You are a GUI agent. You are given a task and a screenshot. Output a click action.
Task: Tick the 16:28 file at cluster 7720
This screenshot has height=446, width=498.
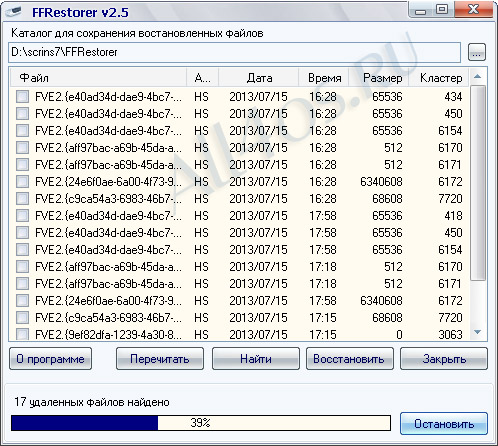click(x=22, y=199)
